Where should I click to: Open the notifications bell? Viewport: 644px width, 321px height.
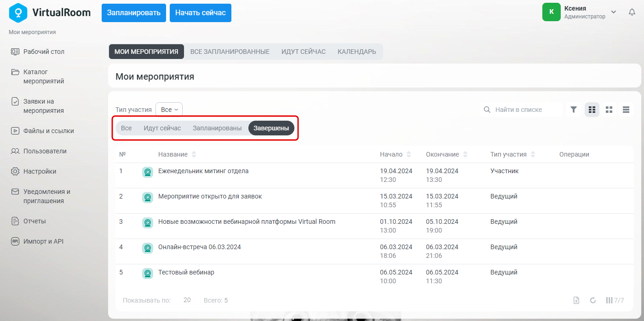tap(632, 12)
